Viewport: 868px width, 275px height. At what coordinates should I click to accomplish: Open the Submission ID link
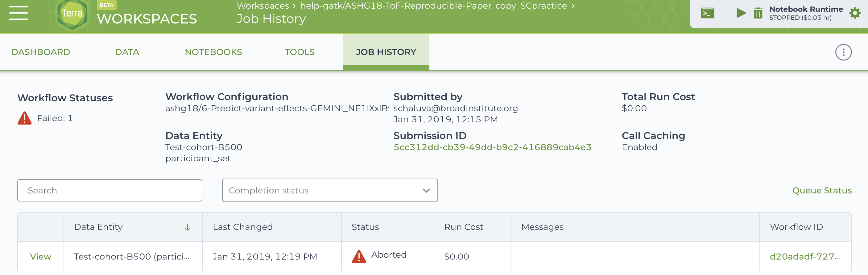[492, 147]
